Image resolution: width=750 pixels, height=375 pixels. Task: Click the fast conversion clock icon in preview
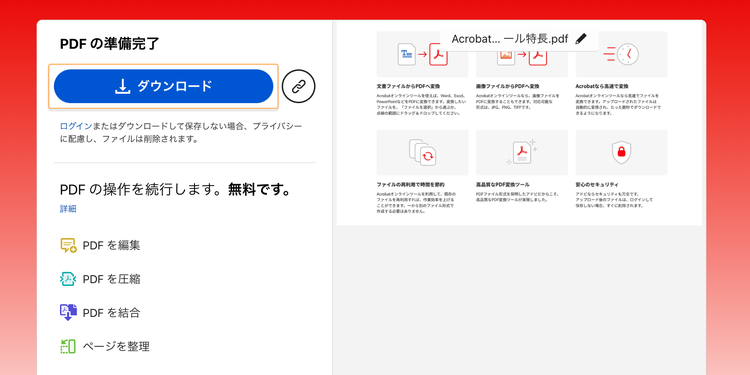(621, 55)
